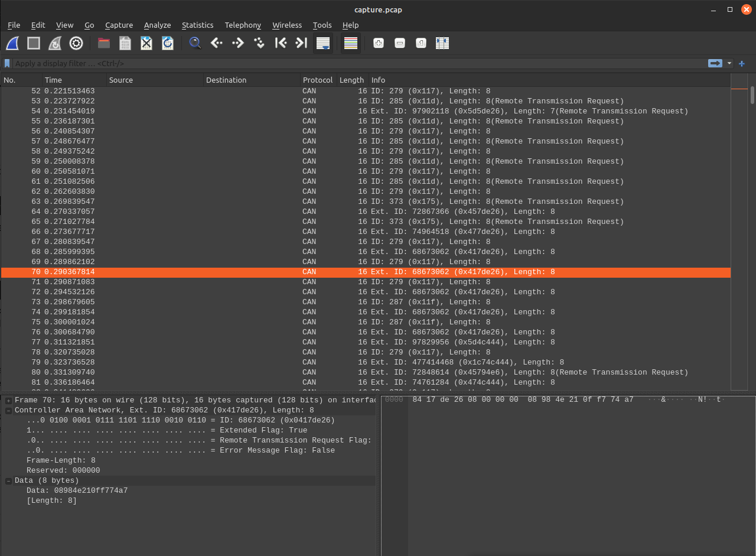756x556 pixels.
Task: Open the Analyze menu
Action: pos(157,25)
